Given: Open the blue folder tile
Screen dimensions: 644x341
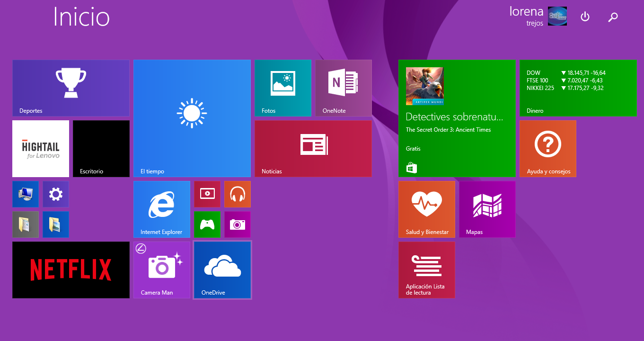Looking at the screenshot, I should click(x=56, y=224).
